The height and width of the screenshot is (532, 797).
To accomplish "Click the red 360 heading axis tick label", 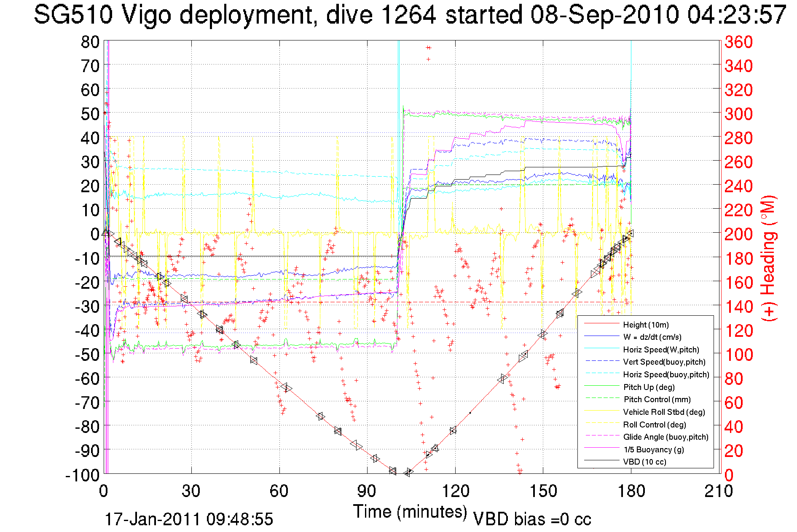I will point(738,42).
